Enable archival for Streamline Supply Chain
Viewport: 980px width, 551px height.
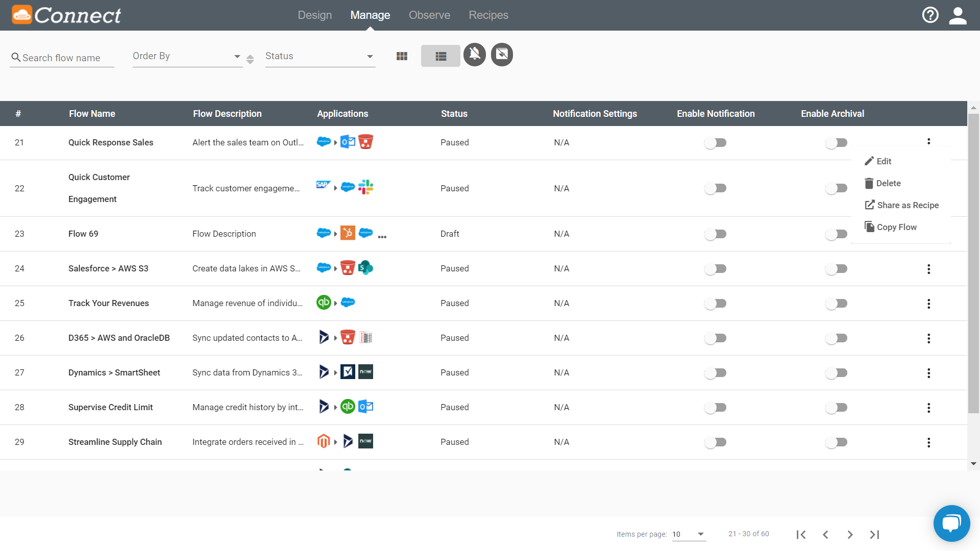click(x=836, y=442)
